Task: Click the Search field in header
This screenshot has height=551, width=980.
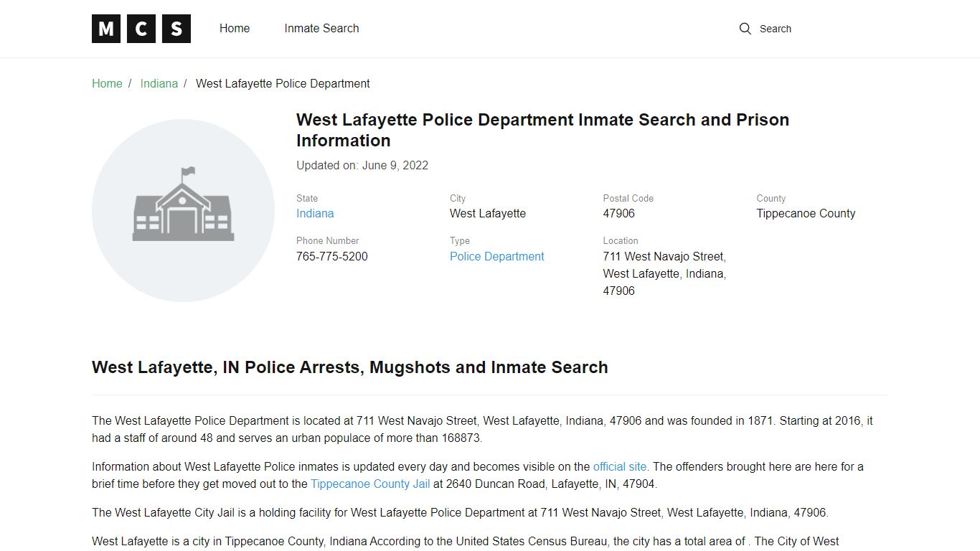Action: point(776,29)
